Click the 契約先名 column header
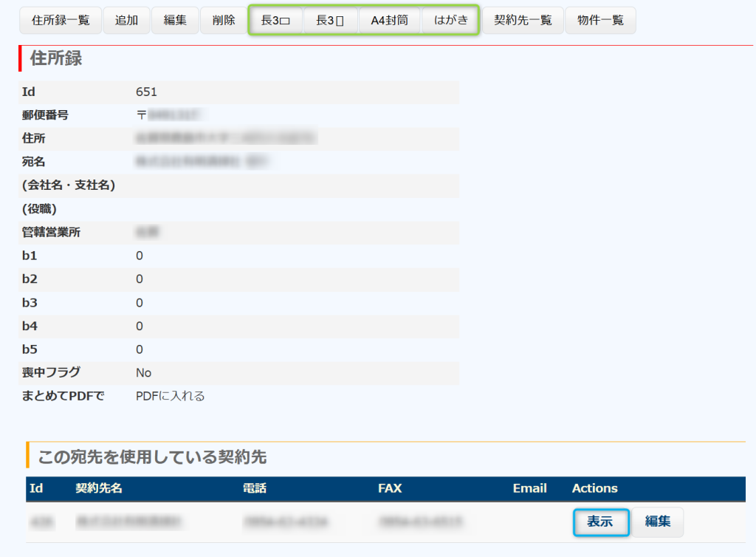756x557 pixels. pos(98,488)
